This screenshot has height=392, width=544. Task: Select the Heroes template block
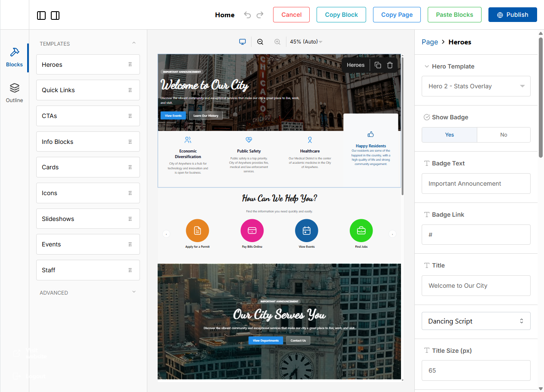point(88,65)
